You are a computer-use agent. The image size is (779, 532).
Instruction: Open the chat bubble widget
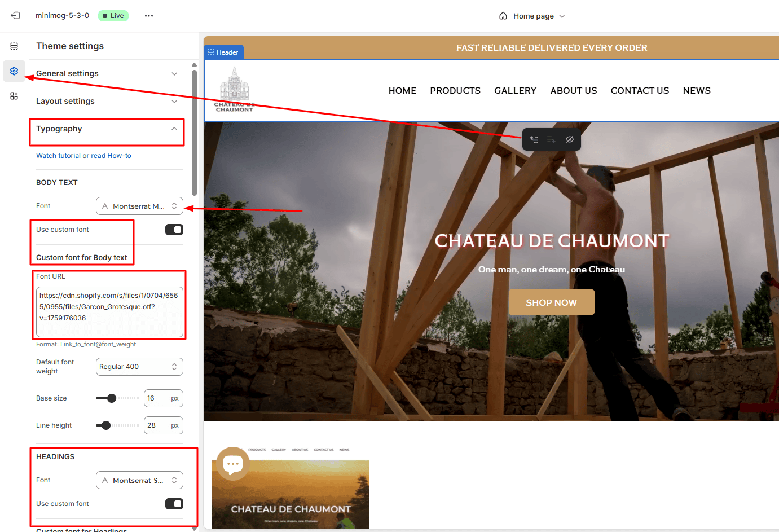point(233,464)
